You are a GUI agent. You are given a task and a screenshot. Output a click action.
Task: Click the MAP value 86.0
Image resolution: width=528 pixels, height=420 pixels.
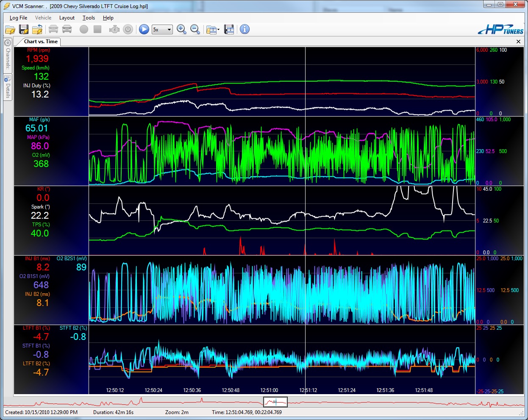(40, 146)
